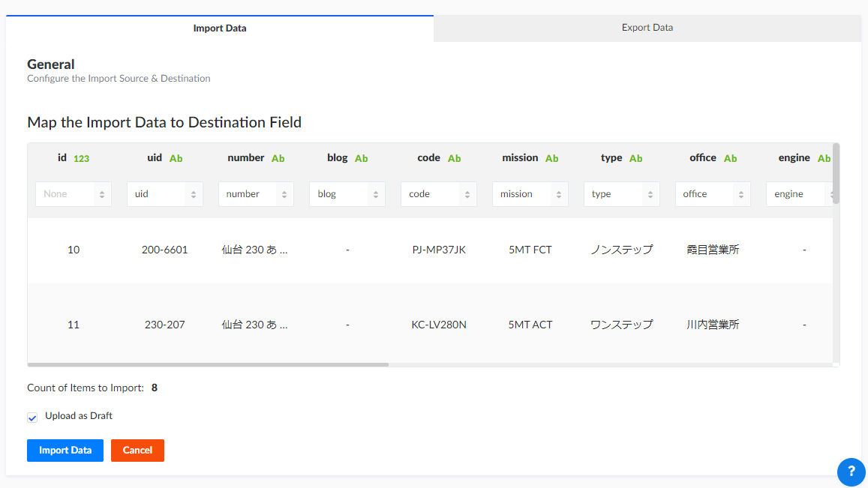Viewport: 868px width, 488px height.
Task: Switch to the Export Data tab
Action: point(647,28)
